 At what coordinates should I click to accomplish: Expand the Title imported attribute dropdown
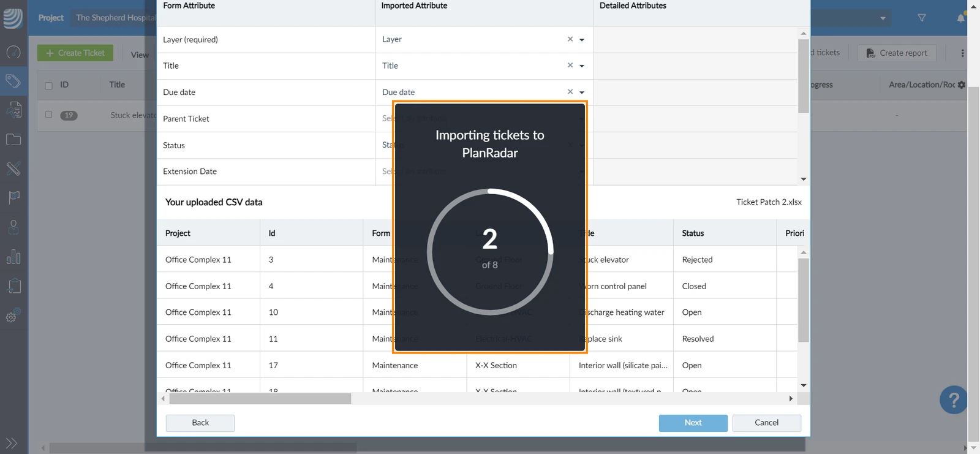click(x=582, y=66)
